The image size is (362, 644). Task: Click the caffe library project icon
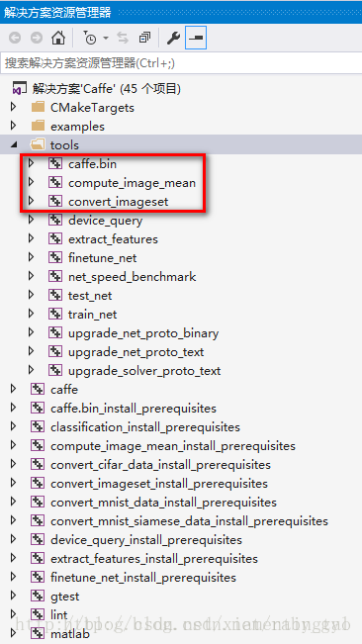click(38, 390)
